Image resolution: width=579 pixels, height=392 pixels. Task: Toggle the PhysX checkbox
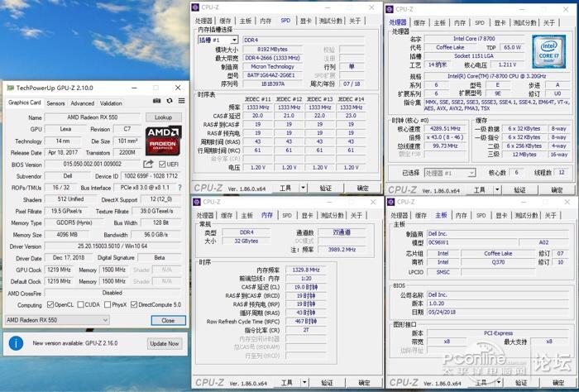(108, 304)
